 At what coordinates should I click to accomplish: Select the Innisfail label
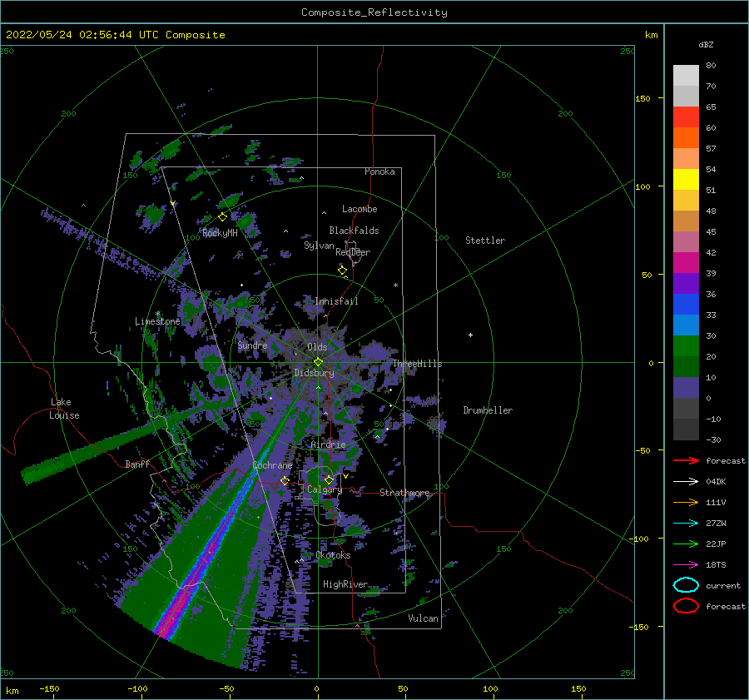(x=336, y=301)
